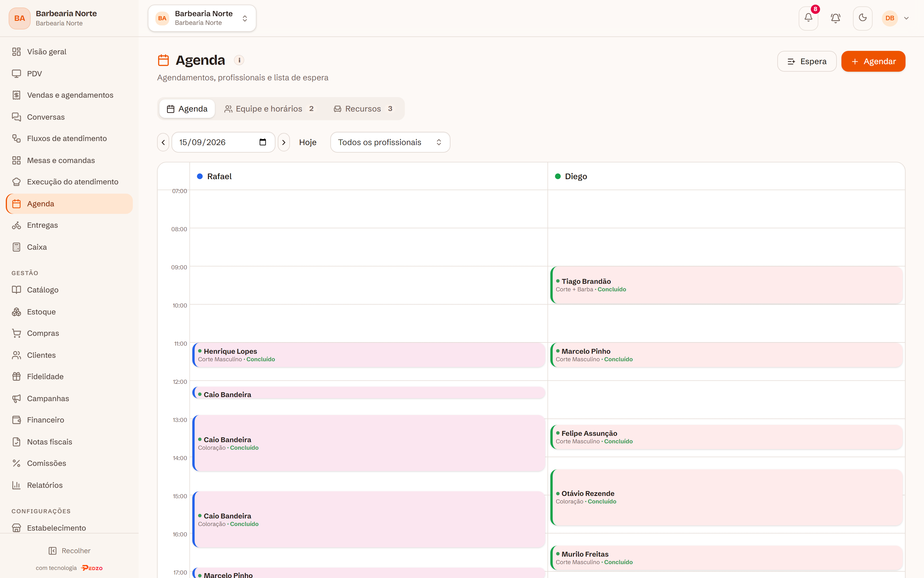Open the DB user avatar menu
This screenshot has height=578, width=924.
coord(895,18)
